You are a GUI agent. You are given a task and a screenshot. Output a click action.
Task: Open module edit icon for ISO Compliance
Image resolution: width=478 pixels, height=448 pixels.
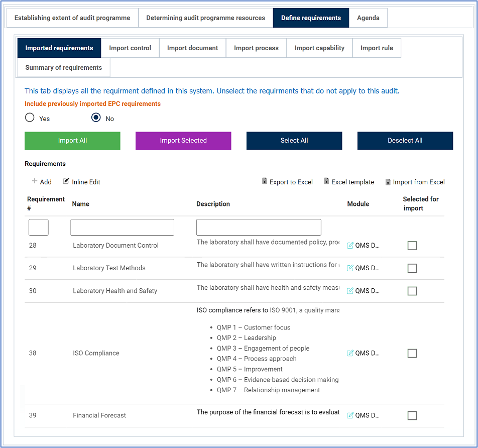[x=350, y=353]
